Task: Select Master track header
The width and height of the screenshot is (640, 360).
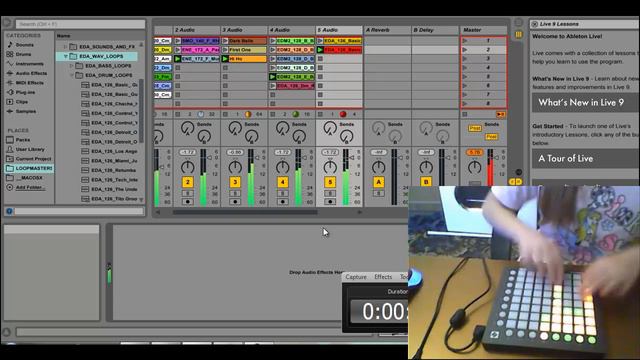Action: tap(484, 30)
